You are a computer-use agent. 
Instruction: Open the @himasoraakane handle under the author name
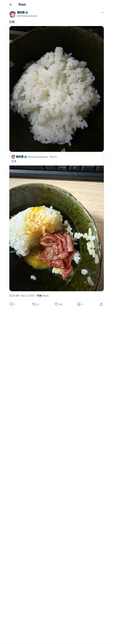click(27, 16)
